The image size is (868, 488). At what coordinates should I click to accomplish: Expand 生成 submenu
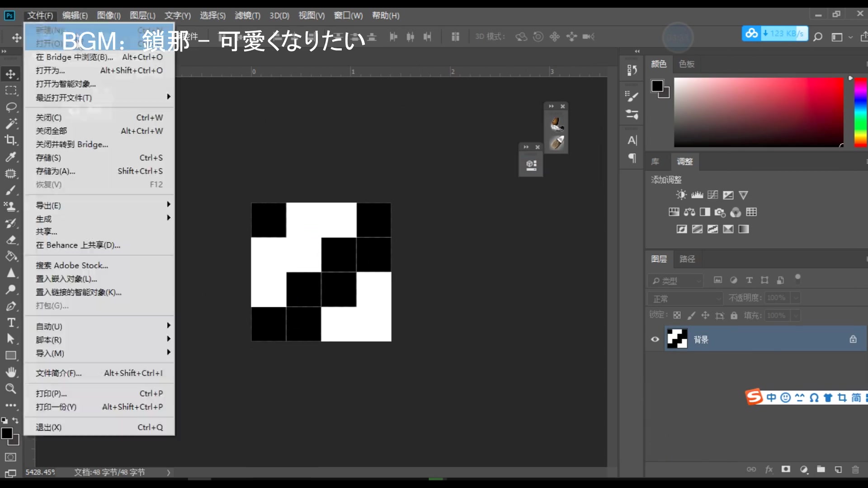click(99, 219)
